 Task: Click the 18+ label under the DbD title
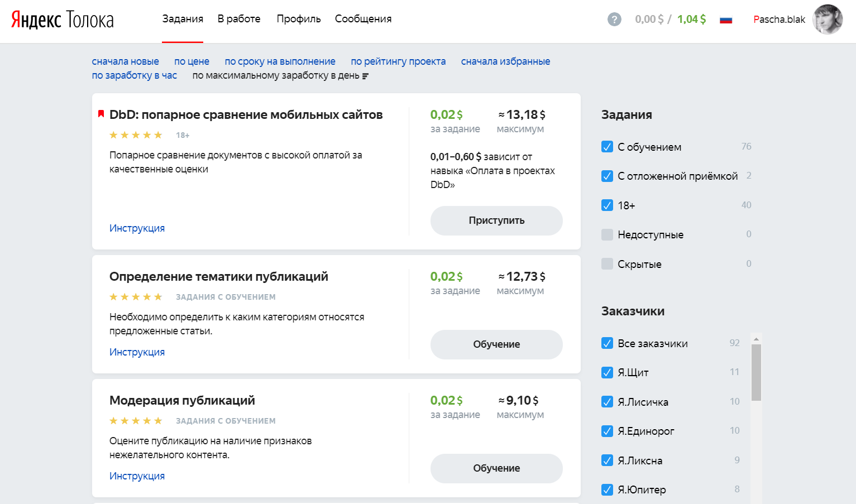tap(183, 135)
